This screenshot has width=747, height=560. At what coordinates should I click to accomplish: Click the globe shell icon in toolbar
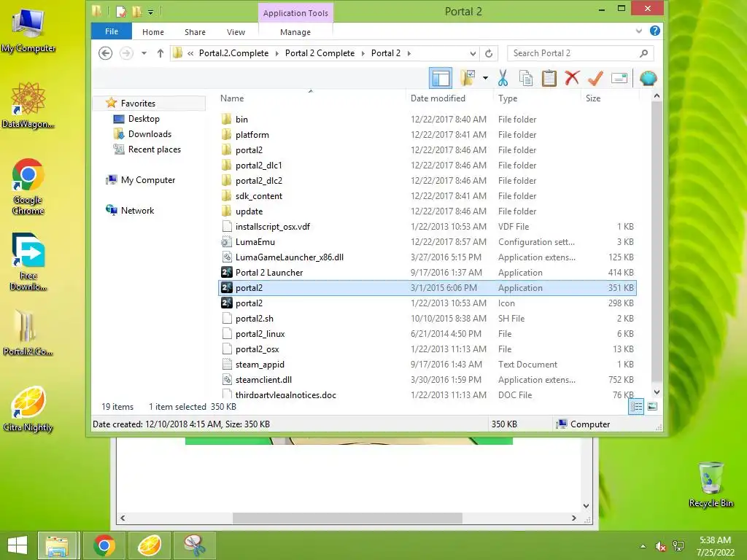coord(648,78)
